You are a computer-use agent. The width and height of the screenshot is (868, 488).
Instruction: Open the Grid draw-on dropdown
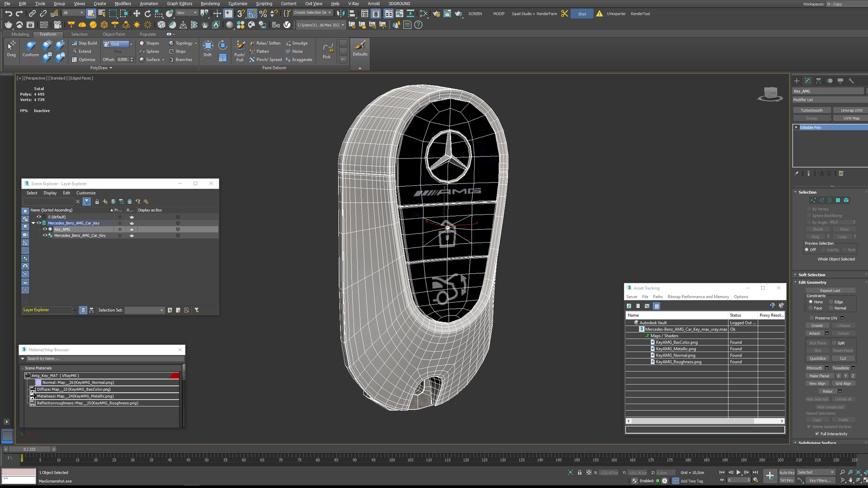pos(131,44)
